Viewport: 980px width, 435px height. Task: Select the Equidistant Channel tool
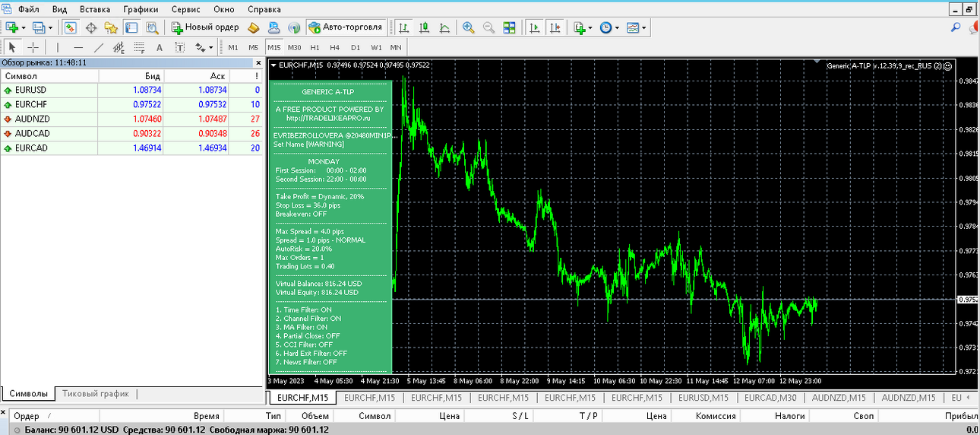pos(119,47)
